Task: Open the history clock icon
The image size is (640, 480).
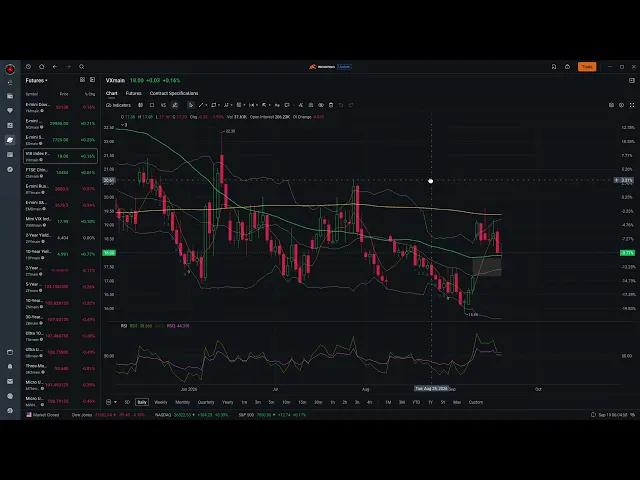Action: (28, 67)
